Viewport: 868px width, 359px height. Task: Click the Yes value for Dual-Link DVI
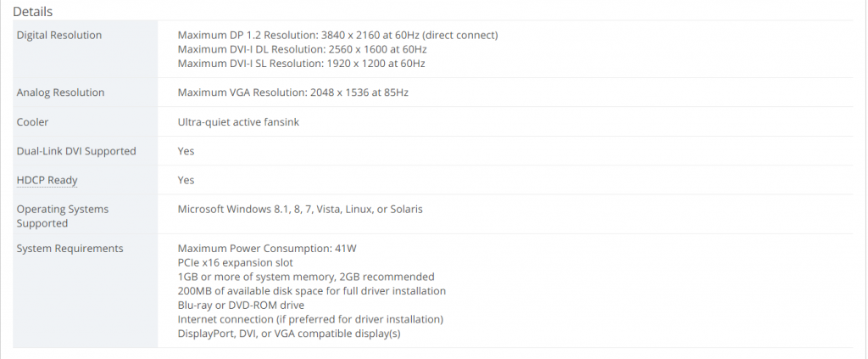(186, 151)
